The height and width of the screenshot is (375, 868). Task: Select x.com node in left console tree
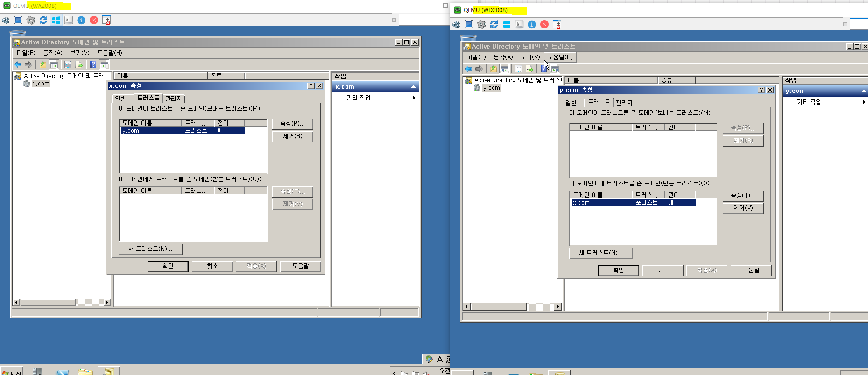coord(41,84)
